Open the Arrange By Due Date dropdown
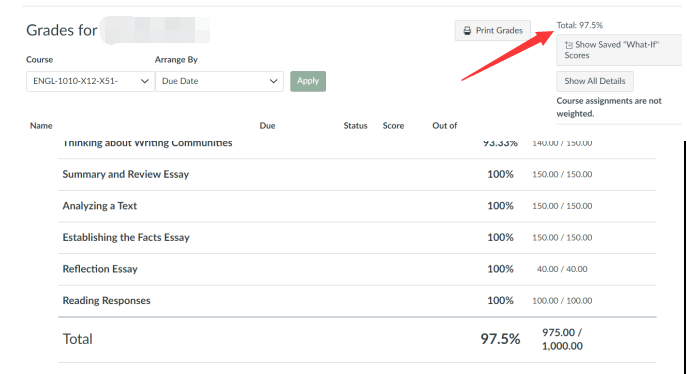 point(220,81)
